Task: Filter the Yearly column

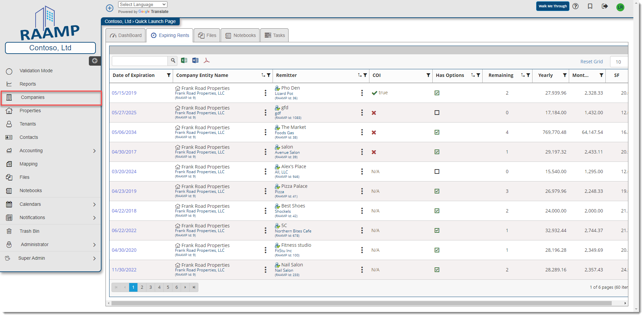Action: click(x=565, y=75)
